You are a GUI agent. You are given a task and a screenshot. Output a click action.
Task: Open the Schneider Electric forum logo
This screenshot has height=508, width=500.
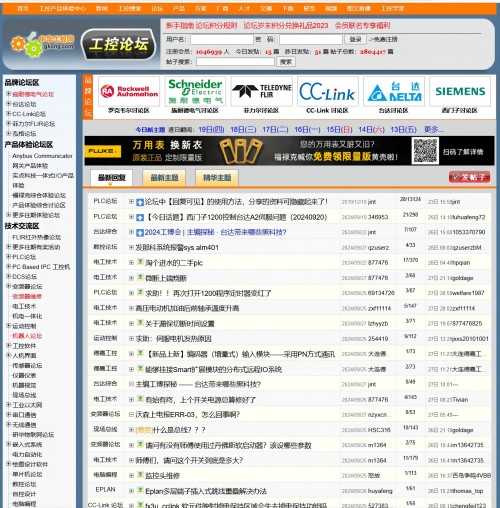click(195, 91)
